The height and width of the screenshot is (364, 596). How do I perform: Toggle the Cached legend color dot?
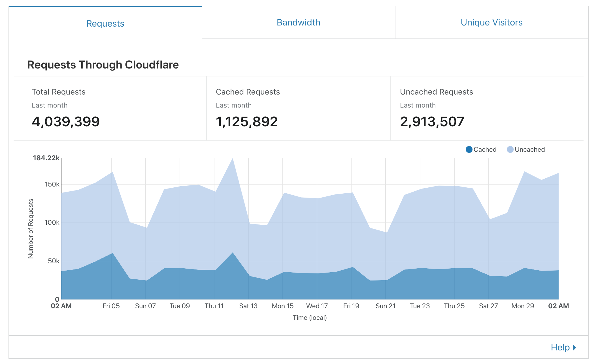tap(469, 149)
